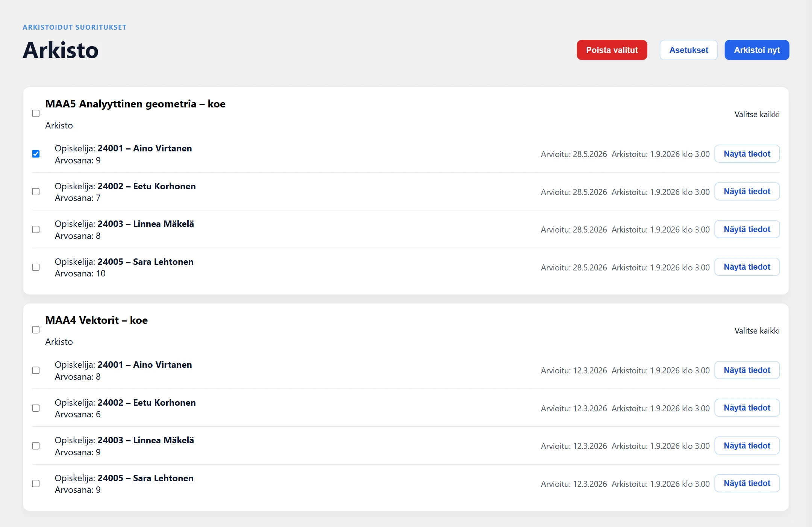The height and width of the screenshot is (527, 812).
Task: Select Aino Virtanen checkbox in MAA4 Vektorit
Action: coord(36,370)
